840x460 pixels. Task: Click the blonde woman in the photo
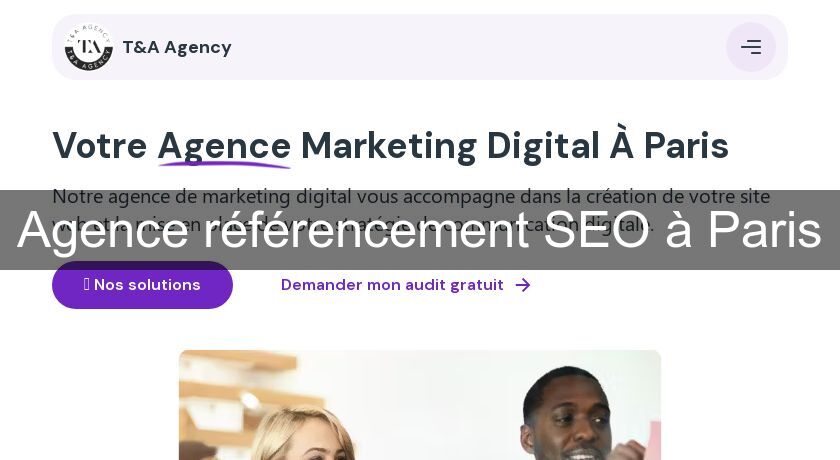[x=303, y=434]
